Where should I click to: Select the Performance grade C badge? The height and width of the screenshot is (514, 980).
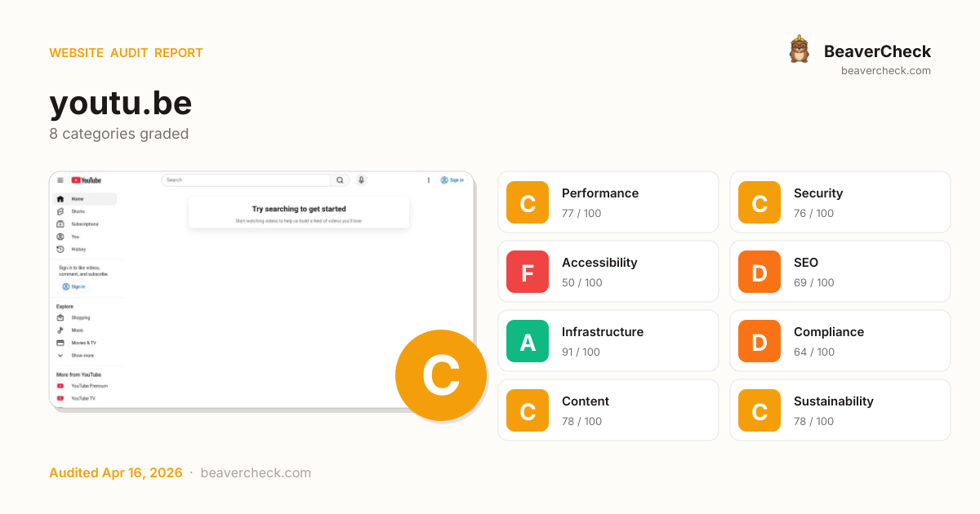[528, 202]
